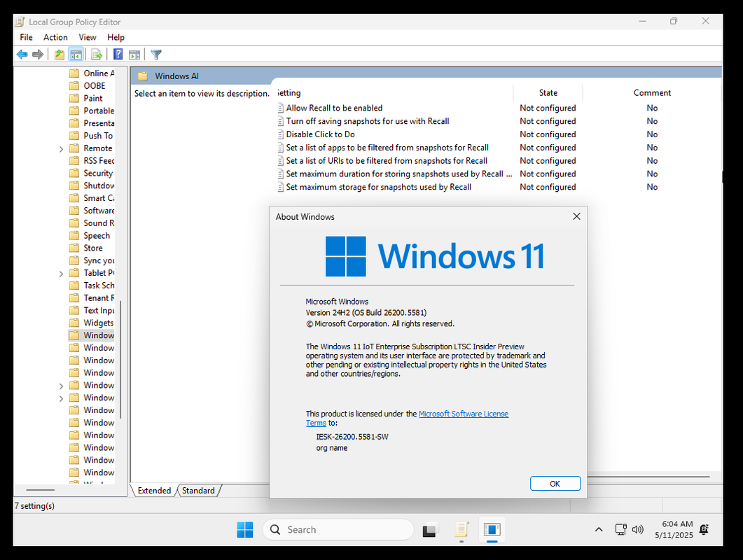Open the volume icon in the system tray
The image size is (743, 560).
point(638,530)
